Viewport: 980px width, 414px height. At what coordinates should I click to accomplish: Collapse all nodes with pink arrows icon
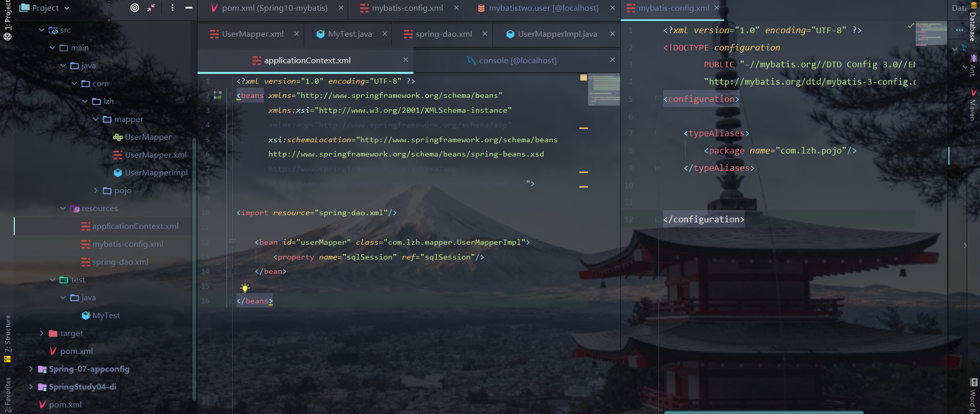(x=151, y=8)
